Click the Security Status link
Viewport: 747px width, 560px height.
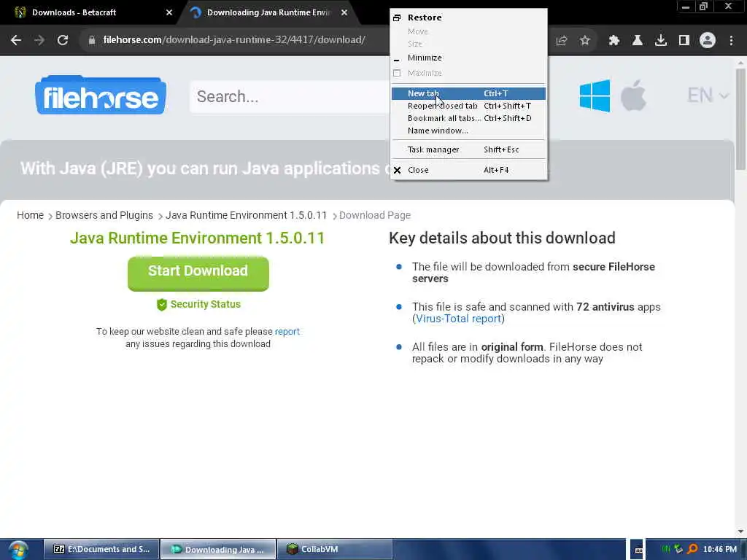pyautogui.click(x=198, y=304)
